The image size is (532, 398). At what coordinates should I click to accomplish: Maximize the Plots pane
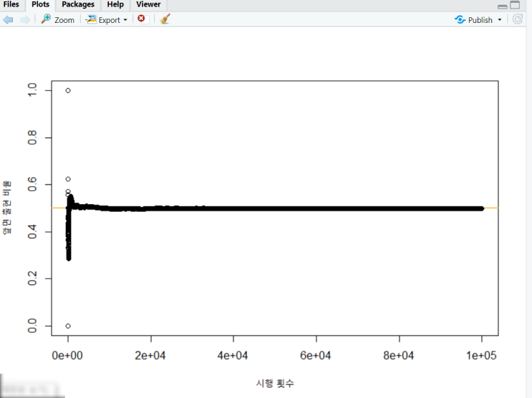tap(515, 5)
